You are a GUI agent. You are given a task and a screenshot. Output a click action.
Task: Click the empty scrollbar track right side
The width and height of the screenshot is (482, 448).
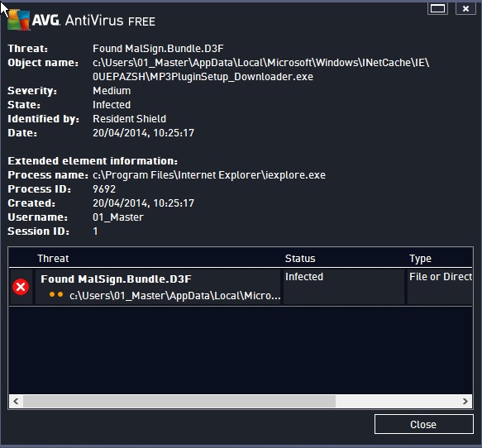coord(397,401)
